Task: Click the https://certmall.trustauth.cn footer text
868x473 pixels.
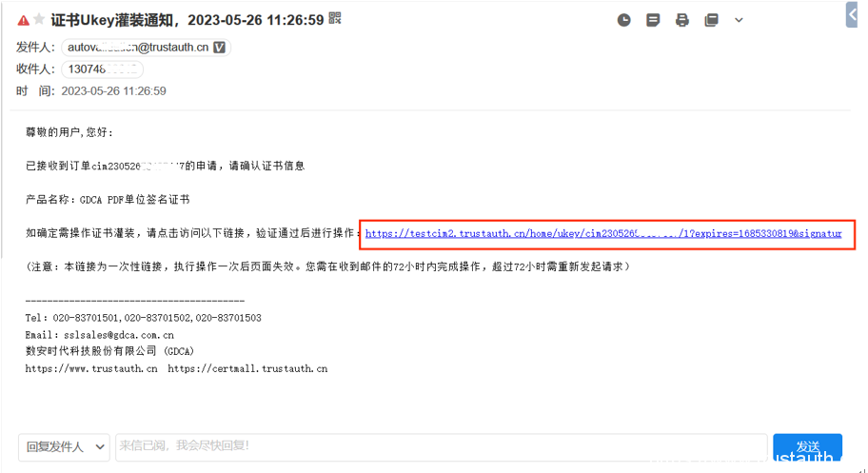Action: 247,369
